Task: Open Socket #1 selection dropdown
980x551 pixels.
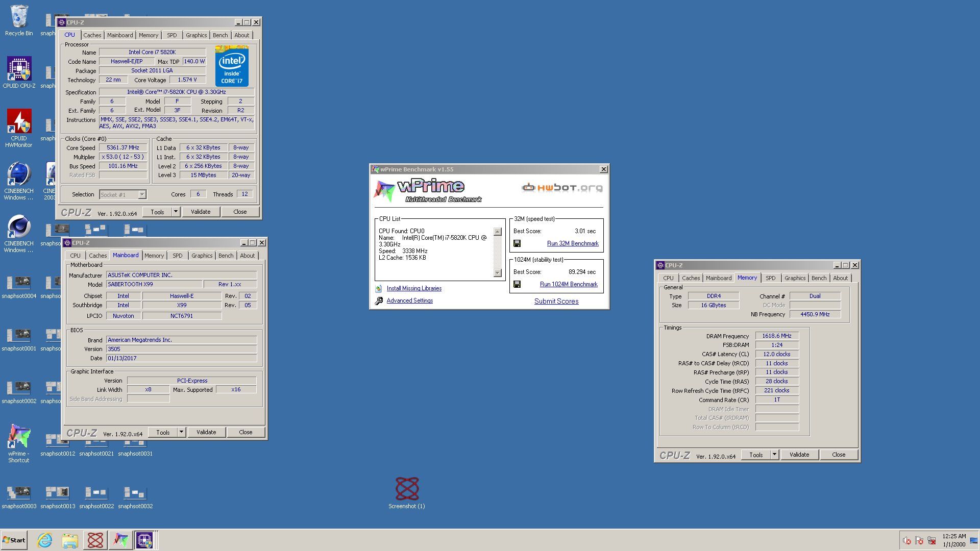Action: (142, 194)
